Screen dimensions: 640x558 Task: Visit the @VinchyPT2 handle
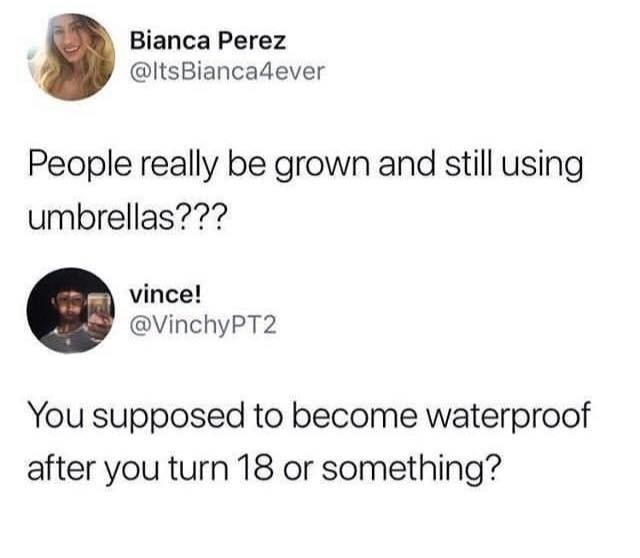(203, 325)
